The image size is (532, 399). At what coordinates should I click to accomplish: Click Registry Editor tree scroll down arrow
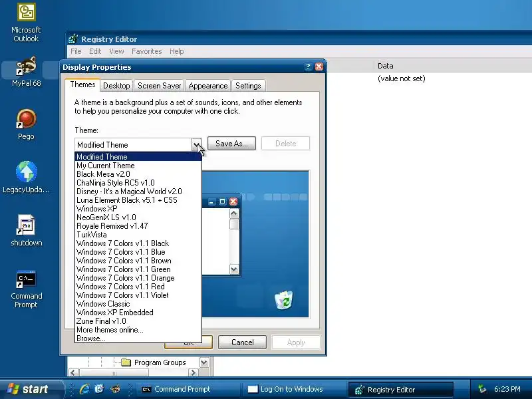pyautogui.click(x=204, y=362)
